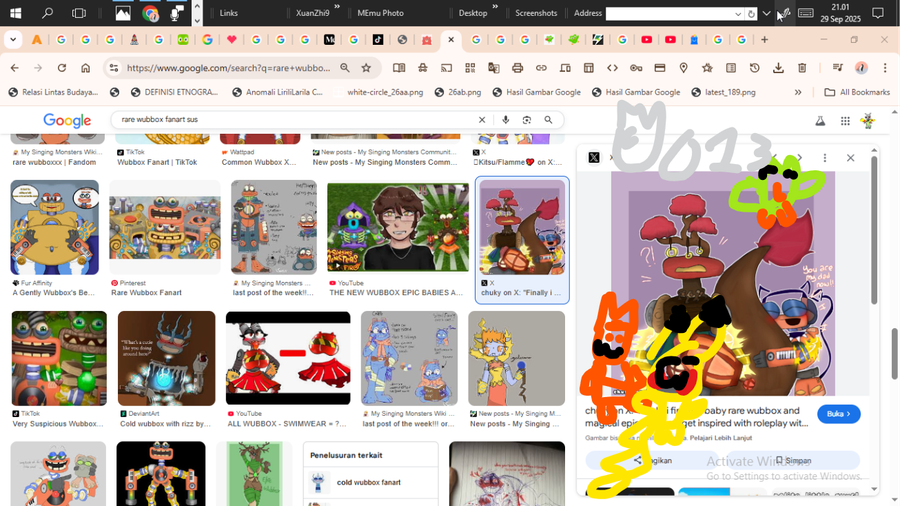
Task: Close the image preview panel
Action: pyautogui.click(x=851, y=158)
